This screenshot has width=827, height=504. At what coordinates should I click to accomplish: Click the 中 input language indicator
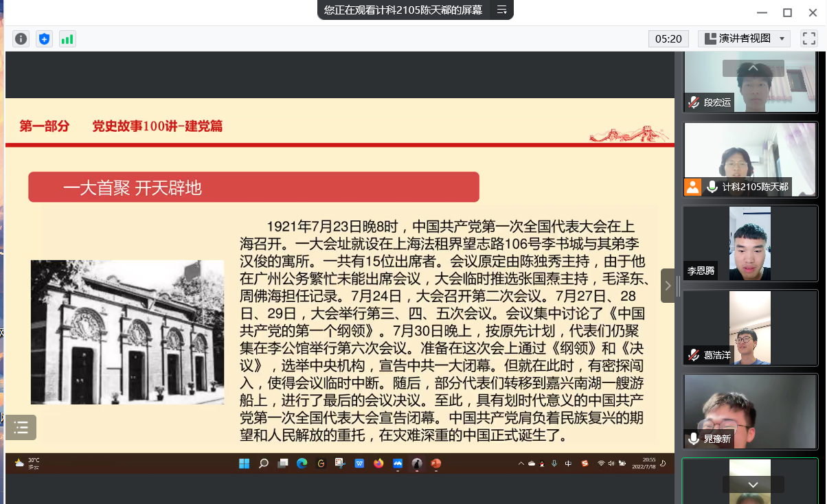click(x=568, y=463)
